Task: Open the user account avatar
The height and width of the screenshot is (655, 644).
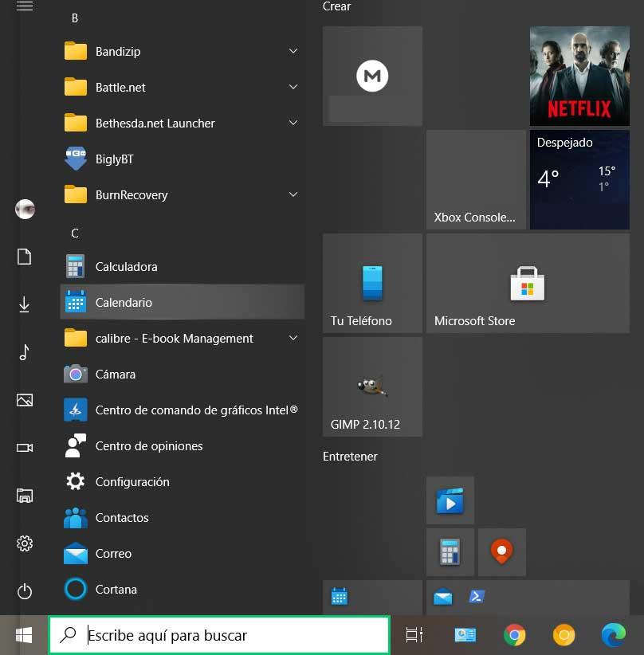Action: (25, 209)
